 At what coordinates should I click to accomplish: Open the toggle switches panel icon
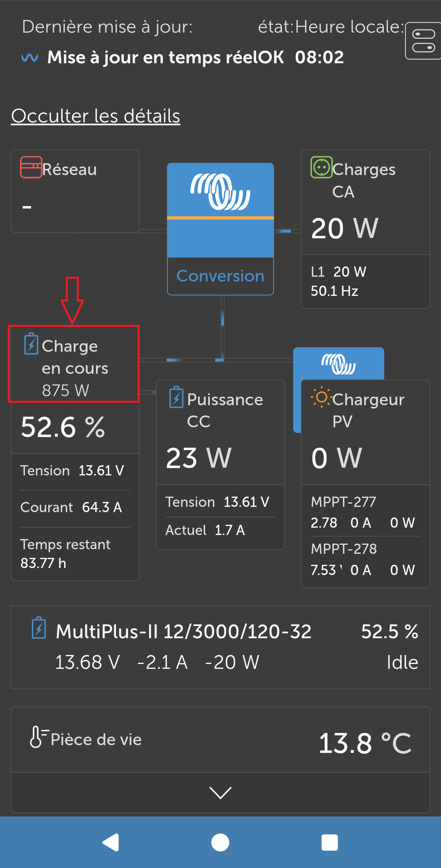tap(423, 40)
